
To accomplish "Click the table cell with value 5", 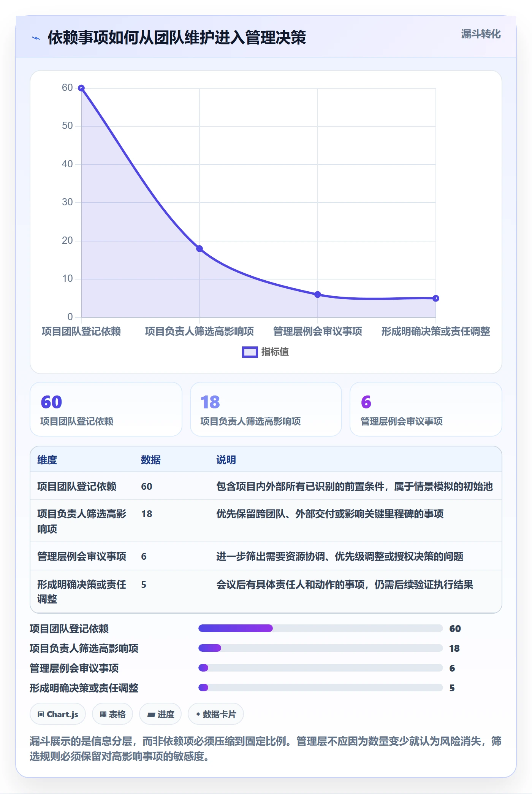I will click(144, 585).
